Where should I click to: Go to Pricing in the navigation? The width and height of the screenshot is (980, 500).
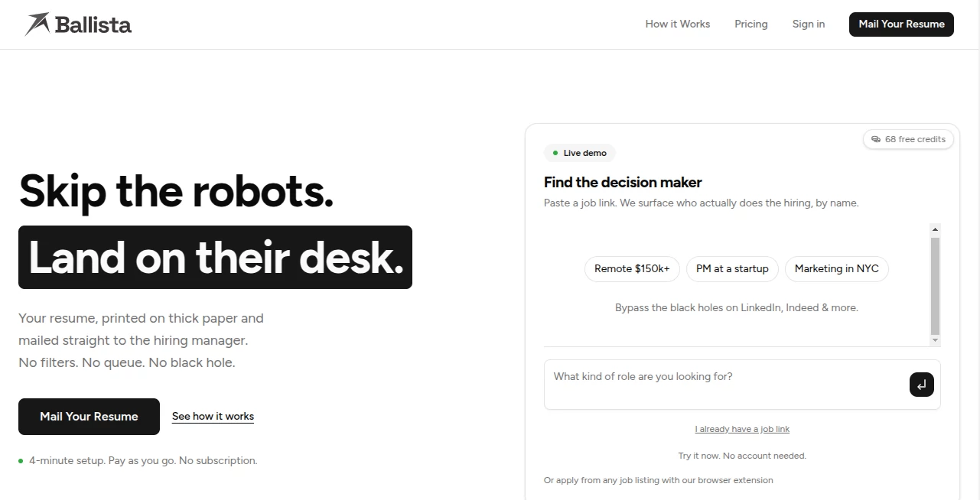pos(751,24)
